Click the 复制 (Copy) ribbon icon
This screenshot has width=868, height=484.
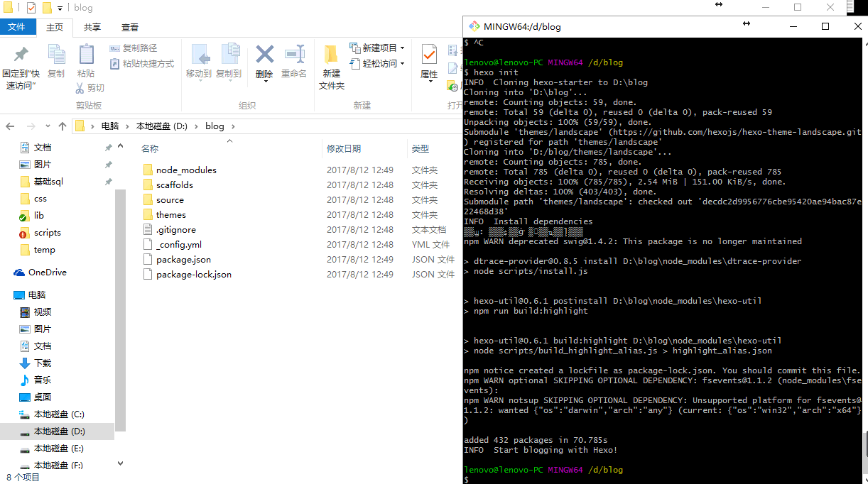click(x=56, y=54)
